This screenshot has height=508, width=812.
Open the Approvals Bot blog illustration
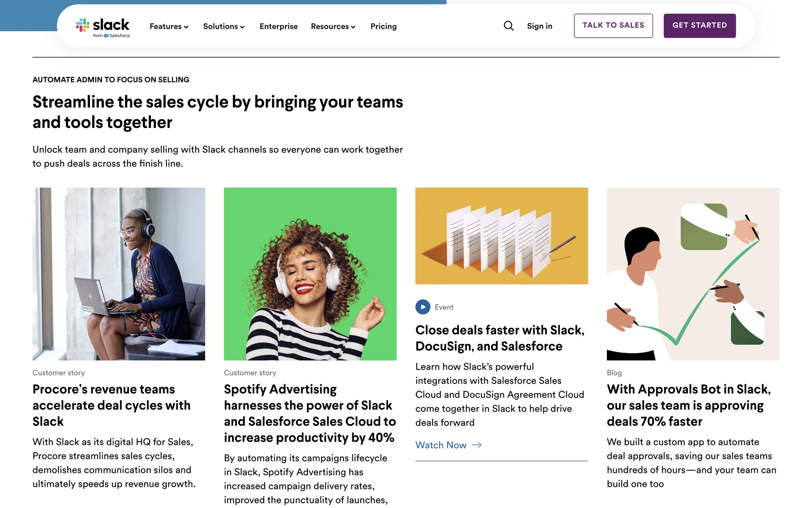693,274
